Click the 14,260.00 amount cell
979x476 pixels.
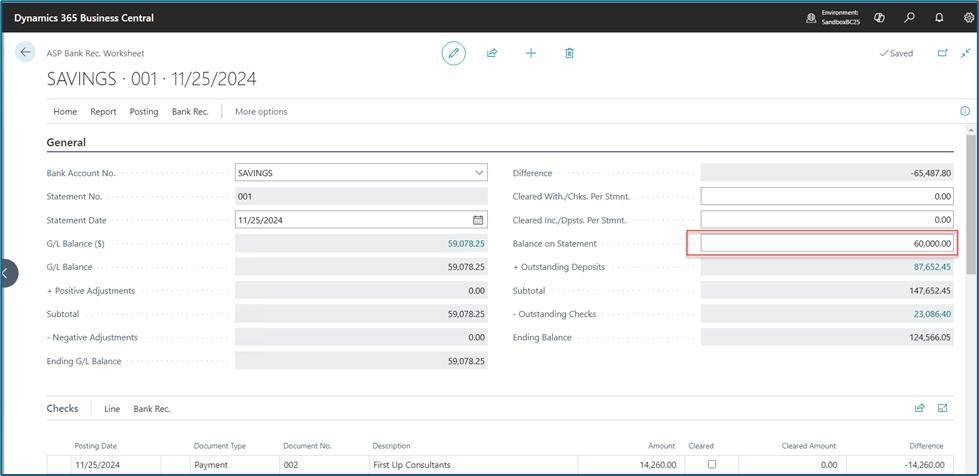coord(631,465)
